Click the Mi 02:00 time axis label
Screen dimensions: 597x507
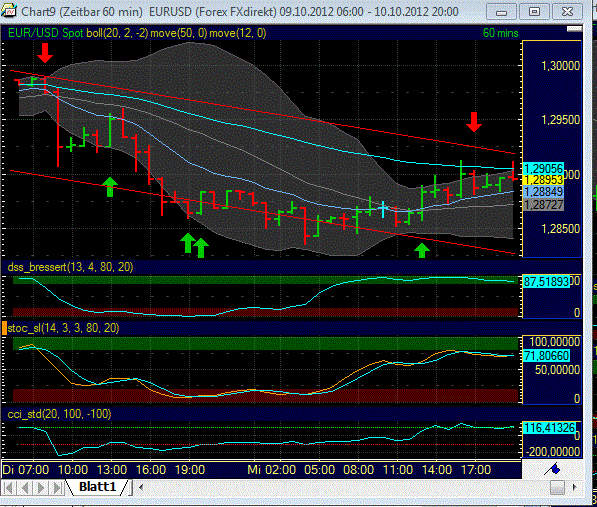pos(271,469)
